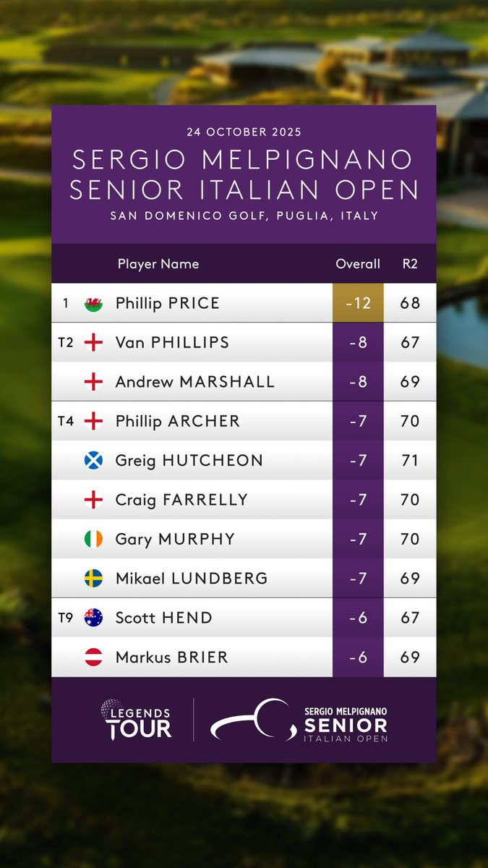The image size is (488, 868).
Task: Click the Overall column header
Action: coord(358,264)
